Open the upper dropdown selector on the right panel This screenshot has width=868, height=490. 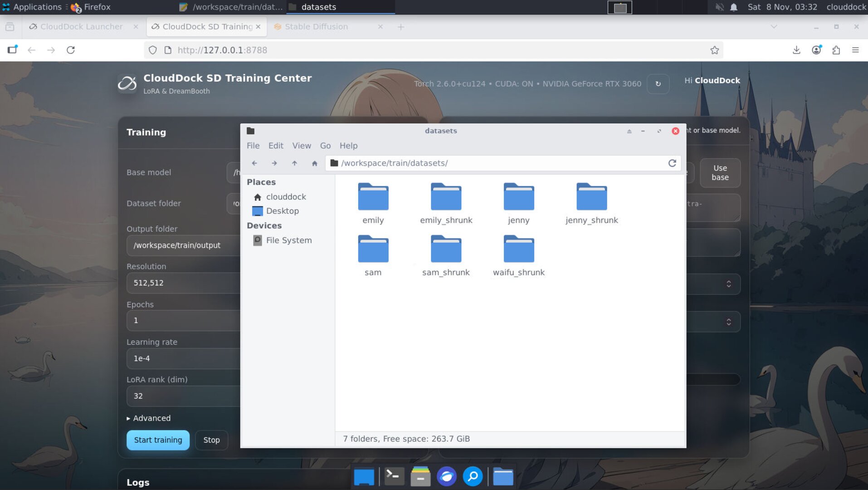coord(728,284)
